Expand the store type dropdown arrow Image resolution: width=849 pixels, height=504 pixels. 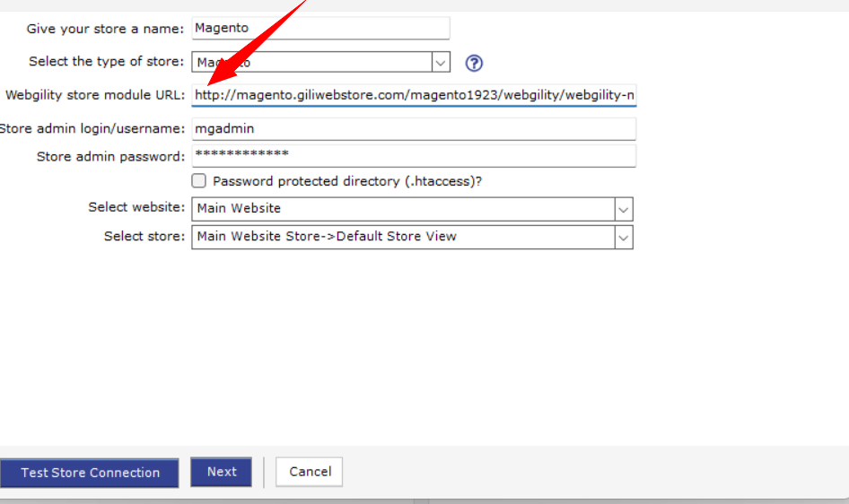(441, 62)
